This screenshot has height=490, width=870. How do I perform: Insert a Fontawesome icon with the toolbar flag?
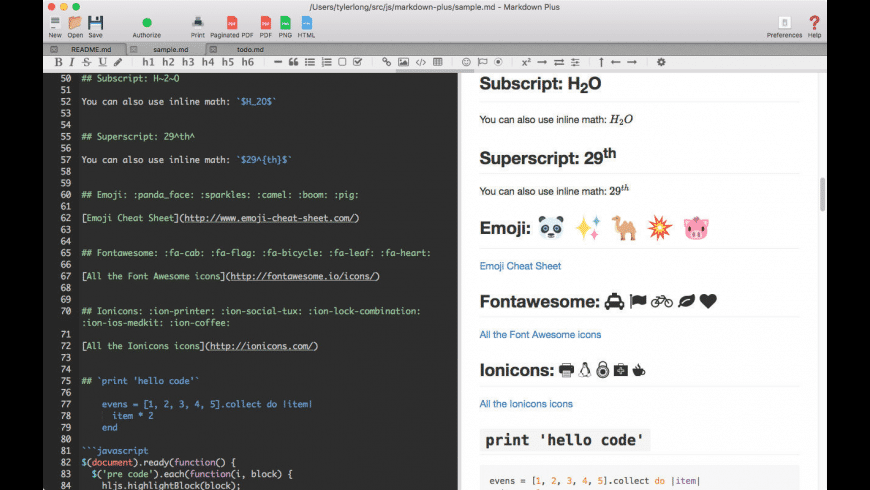tap(482, 62)
